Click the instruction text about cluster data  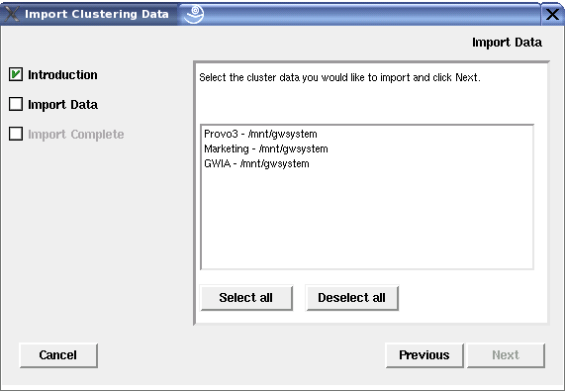pyautogui.click(x=339, y=77)
